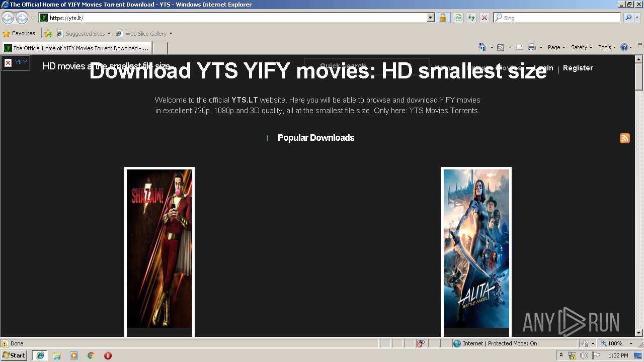Click the address bar showing https://yts.lt/
This screenshot has height=362, width=644.
[x=233, y=18]
